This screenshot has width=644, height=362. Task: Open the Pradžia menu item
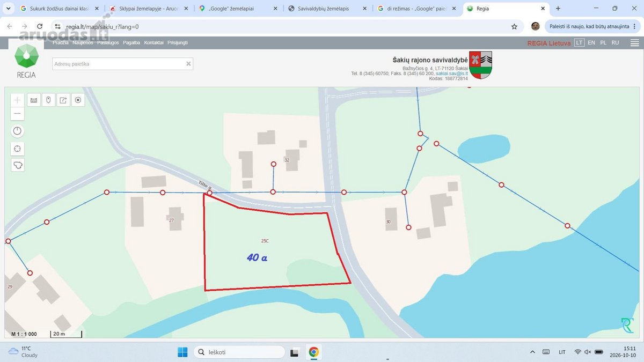pos(60,42)
